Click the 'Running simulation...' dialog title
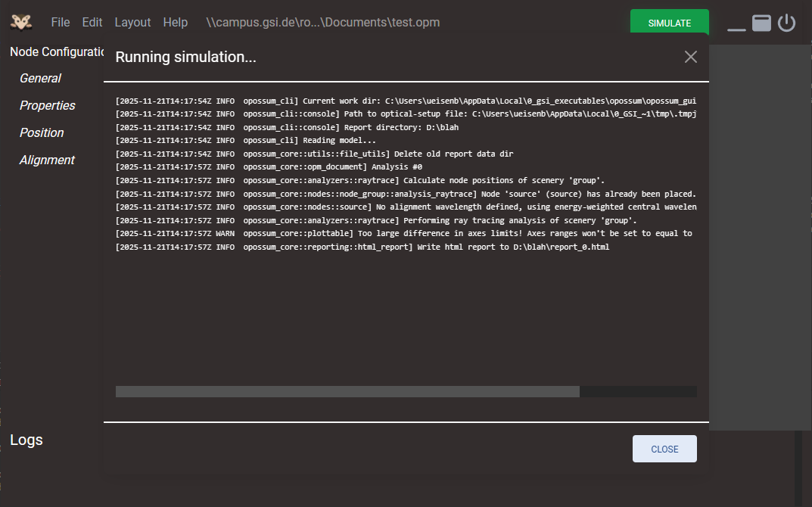The height and width of the screenshot is (507, 812). coord(186,57)
